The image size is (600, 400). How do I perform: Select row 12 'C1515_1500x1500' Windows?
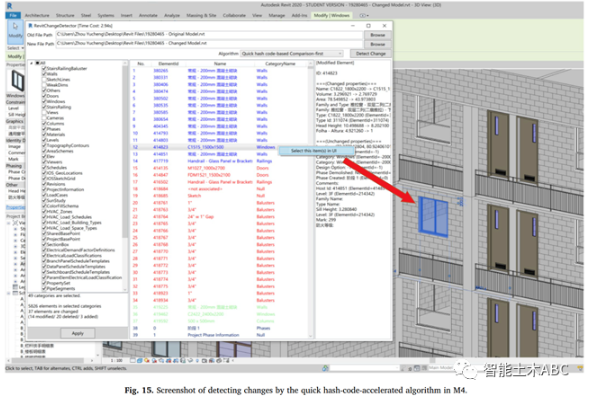click(x=219, y=147)
